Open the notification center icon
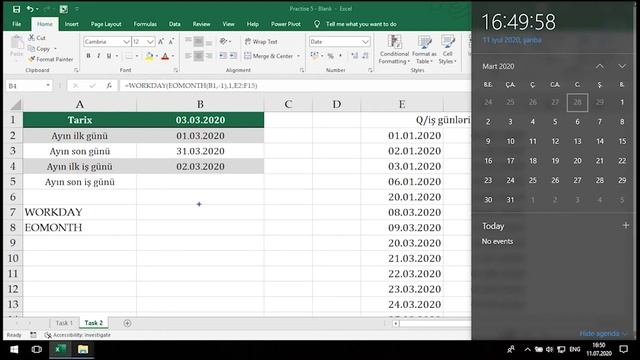The height and width of the screenshot is (360, 640). (x=623, y=349)
